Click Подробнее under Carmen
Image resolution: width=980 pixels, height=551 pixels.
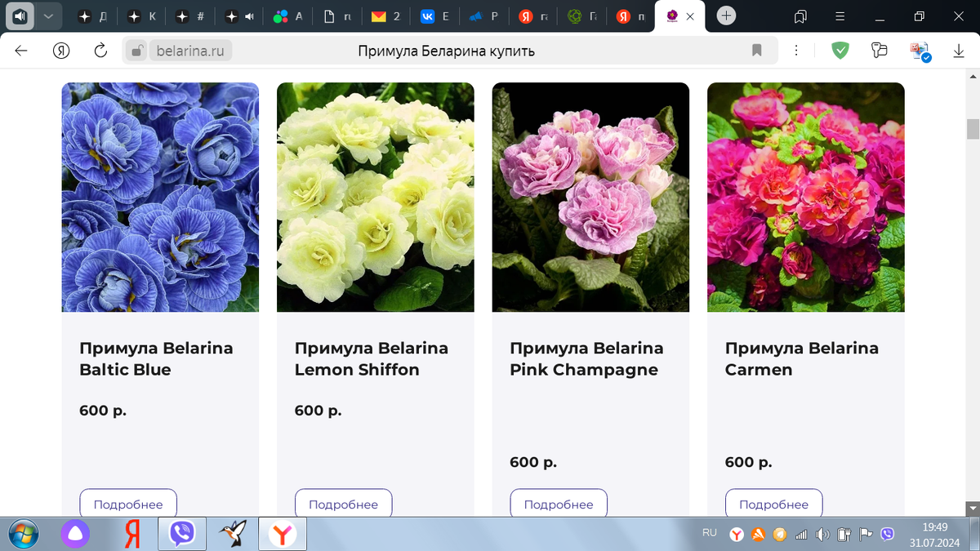[x=773, y=504]
